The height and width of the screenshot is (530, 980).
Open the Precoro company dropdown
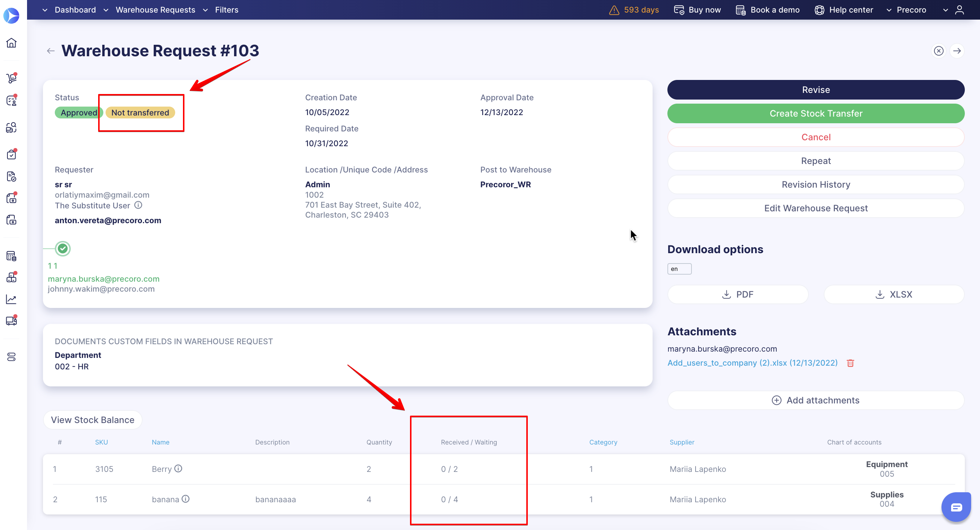[x=906, y=10]
